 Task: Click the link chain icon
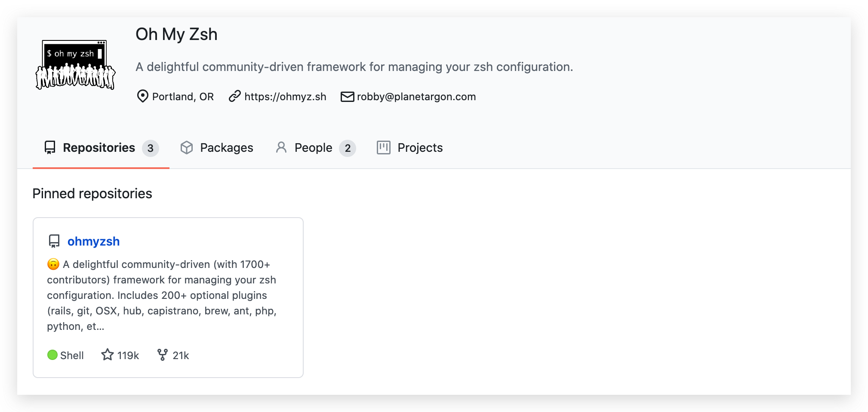point(234,96)
